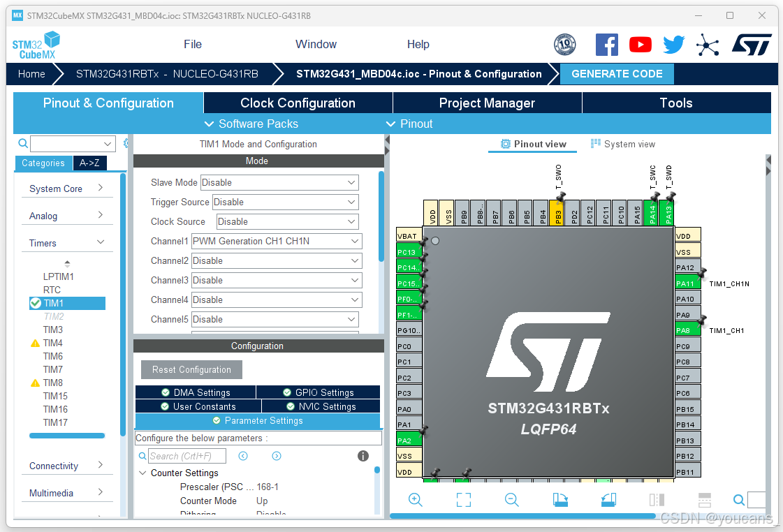The image size is (783, 532).
Task: Switch to Project Manager tab
Action: 488,103
